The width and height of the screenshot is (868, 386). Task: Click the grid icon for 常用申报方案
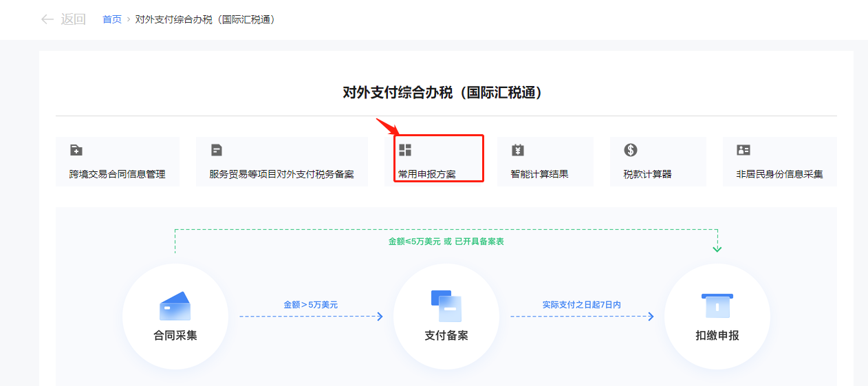click(x=405, y=150)
